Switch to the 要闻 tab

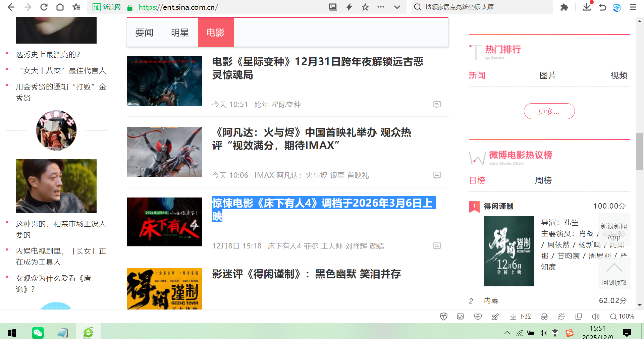point(144,33)
